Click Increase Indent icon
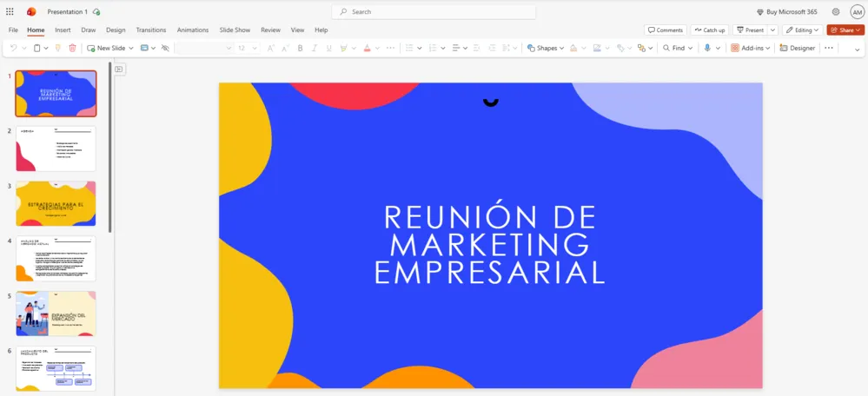Viewport: 868px width, 396px height. 492,48
